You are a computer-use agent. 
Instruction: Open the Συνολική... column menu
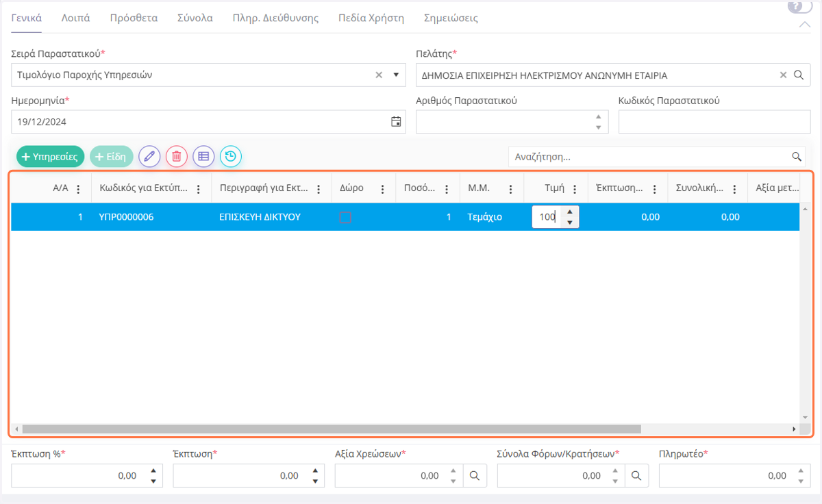pyautogui.click(x=734, y=190)
